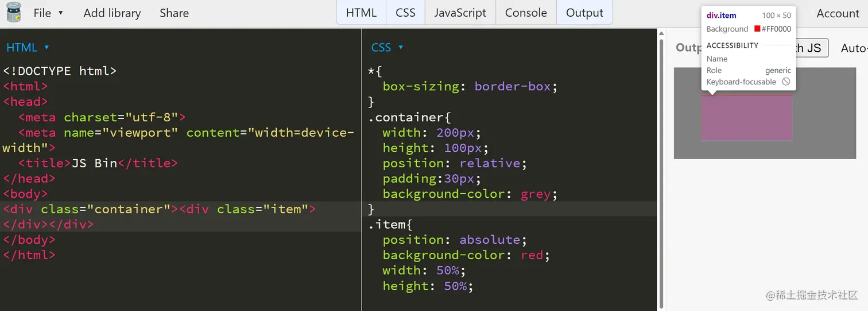Click the ACCESSIBILITY heading in tooltip
This screenshot has height=311, width=868.
732,45
